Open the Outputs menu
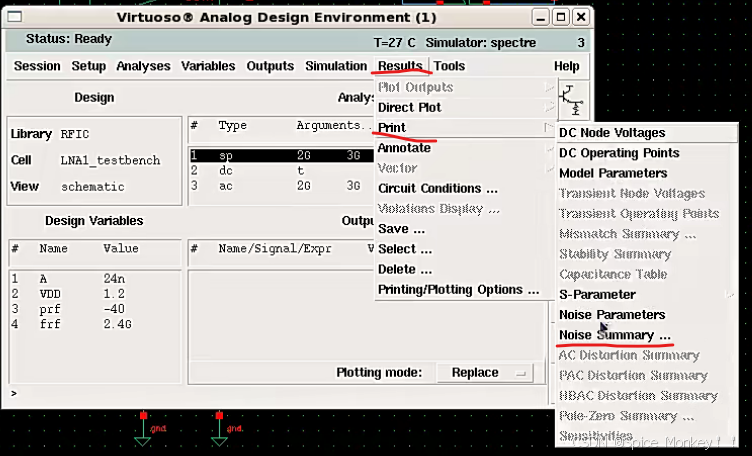Screen dimensions: 752x456 pyautogui.click(x=270, y=66)
